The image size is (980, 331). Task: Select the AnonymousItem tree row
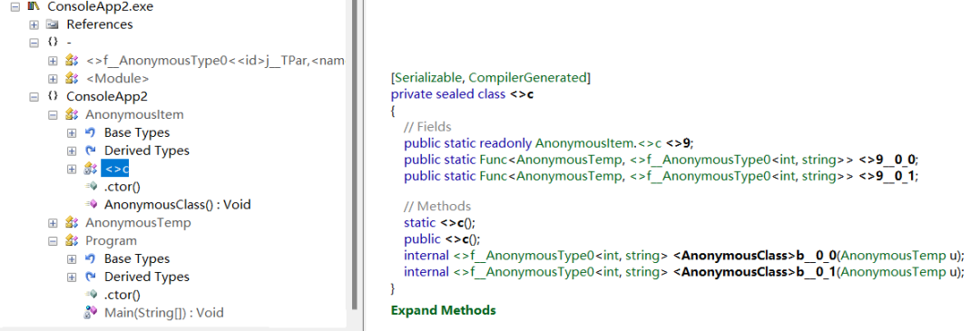click(134, 115)
